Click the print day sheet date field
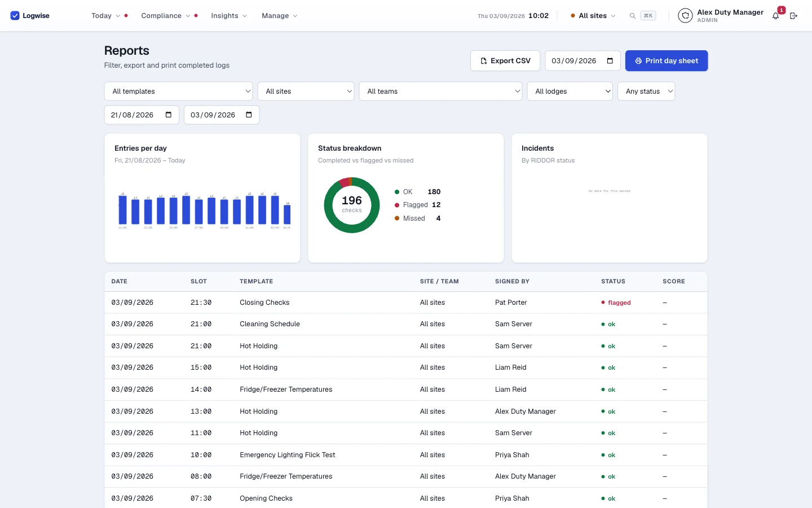 [582, 61]
